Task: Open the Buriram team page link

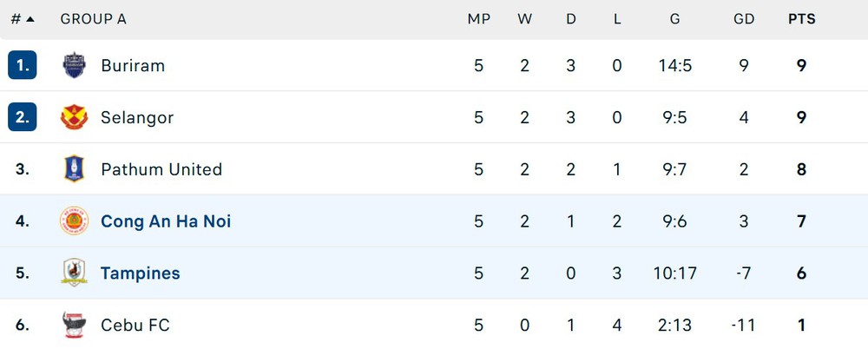Action: coord(133,65)
